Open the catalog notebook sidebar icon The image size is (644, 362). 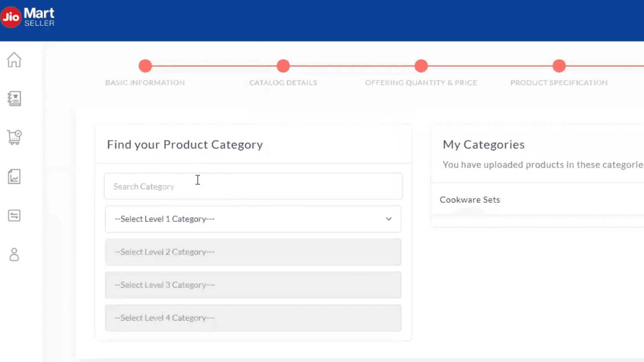coord(14,99)
